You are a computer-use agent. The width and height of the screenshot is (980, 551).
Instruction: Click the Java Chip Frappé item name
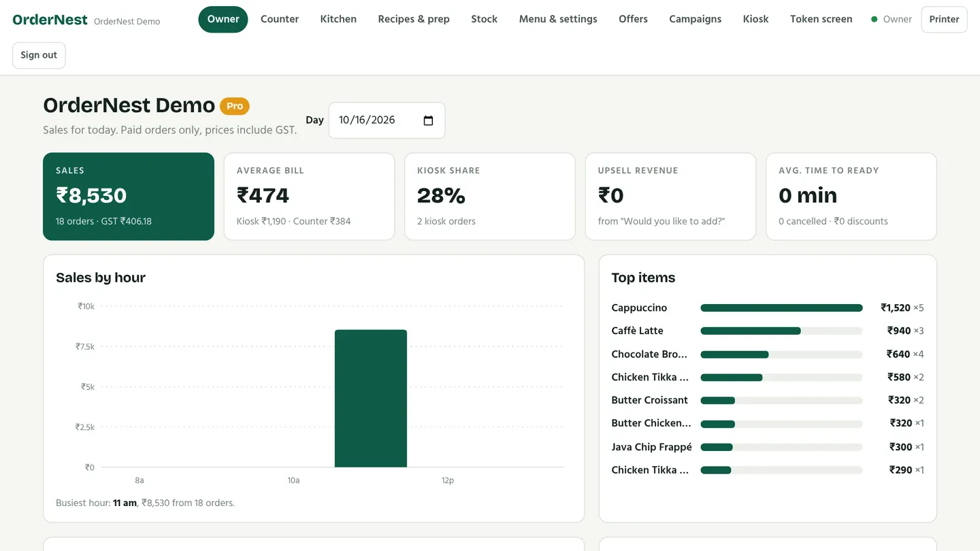pos(651,447)
